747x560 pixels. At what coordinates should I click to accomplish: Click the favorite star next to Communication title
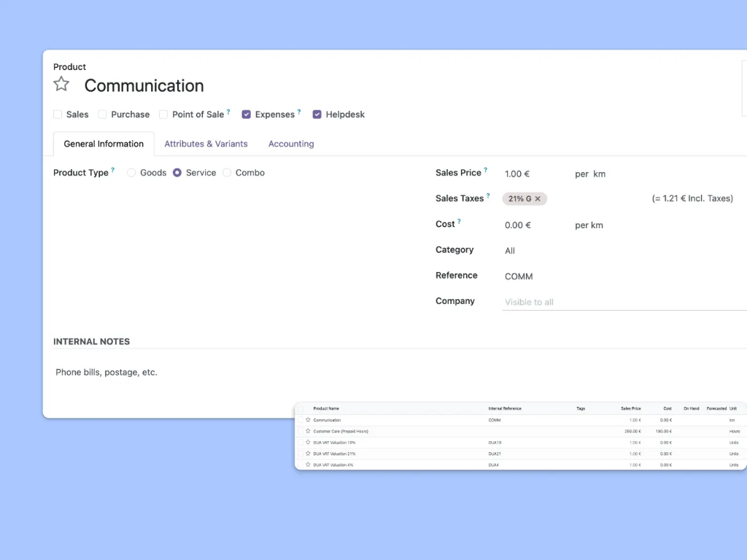(x=61, y=84)
